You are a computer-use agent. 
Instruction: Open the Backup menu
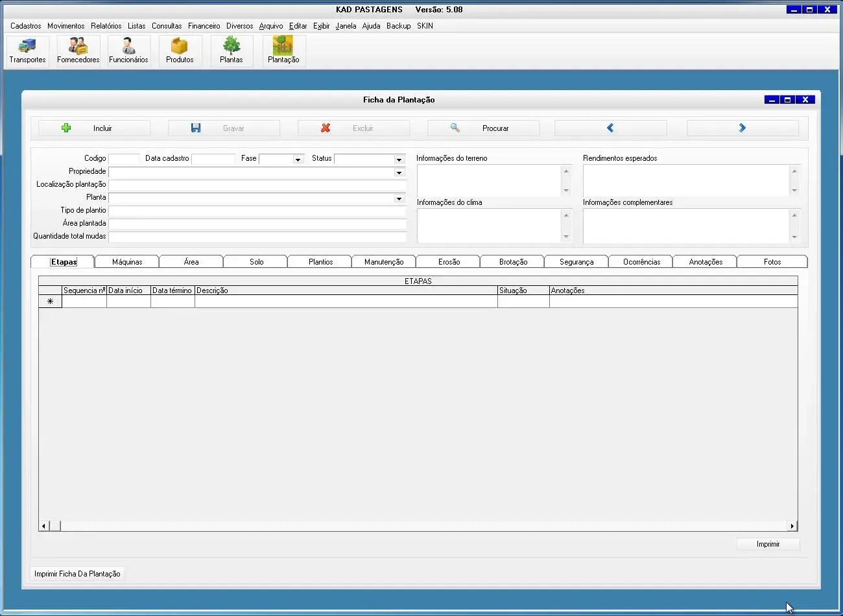(x=398, y=26)
